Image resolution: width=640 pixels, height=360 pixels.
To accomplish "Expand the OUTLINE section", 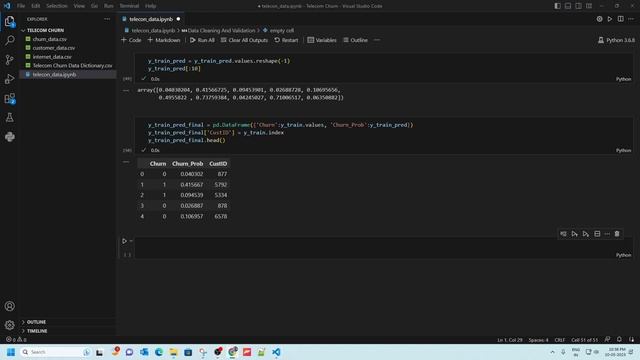I will (x=36, y=322).
